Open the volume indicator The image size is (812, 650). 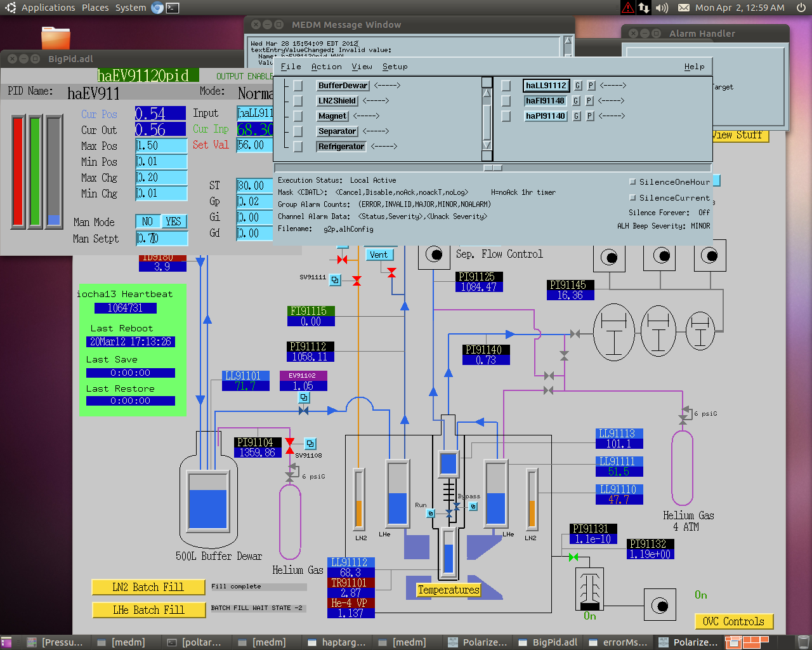pos(662,8)
